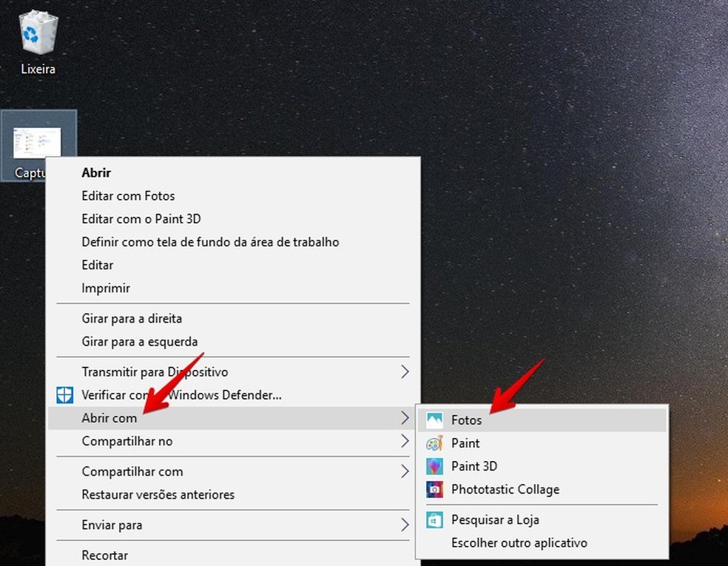Select the Paint 3D icon
The height and width of the screenshot is (566, 728).
tap(435, 466)
